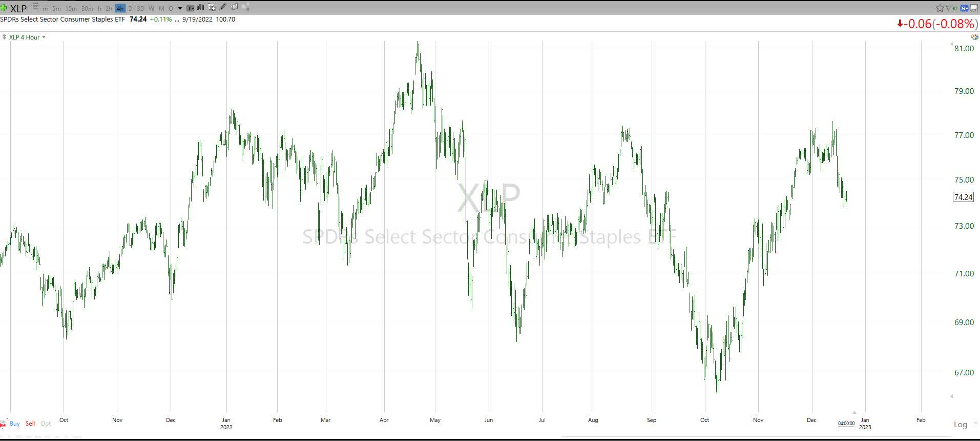Click the flag icon at top right
This screenshot has width=980, height=441.
(x=949, y=8)
